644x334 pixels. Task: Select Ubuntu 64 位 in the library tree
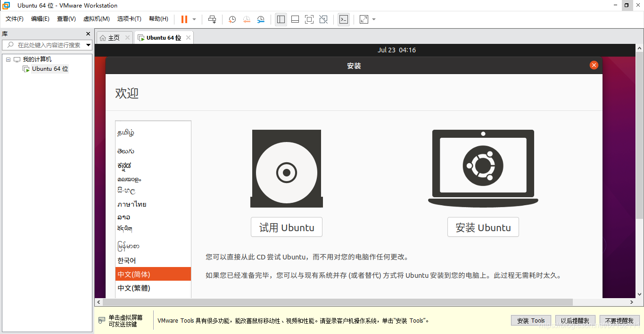[x=50, y=69]
